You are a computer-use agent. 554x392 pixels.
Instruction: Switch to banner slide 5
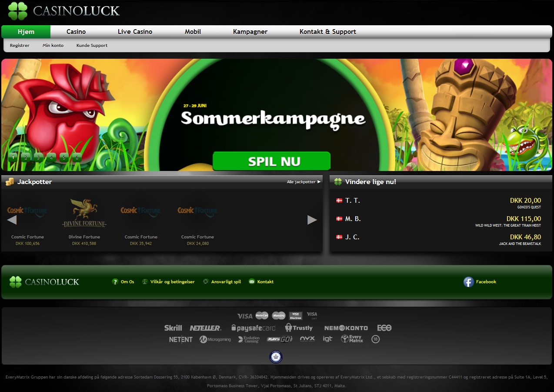tap(64, 157)
